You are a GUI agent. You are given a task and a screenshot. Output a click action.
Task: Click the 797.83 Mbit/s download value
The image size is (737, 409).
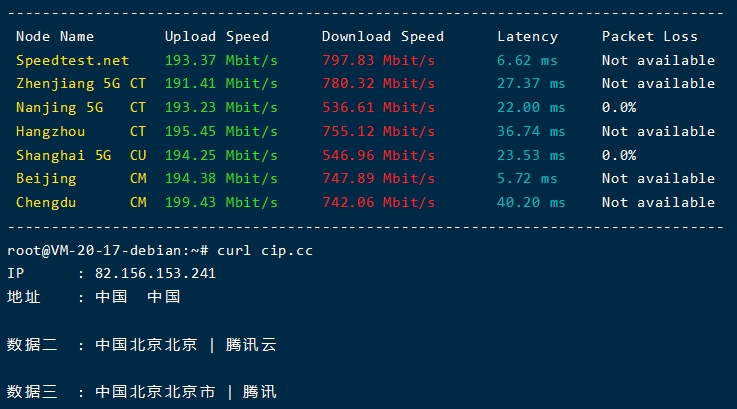pos(378,61)
